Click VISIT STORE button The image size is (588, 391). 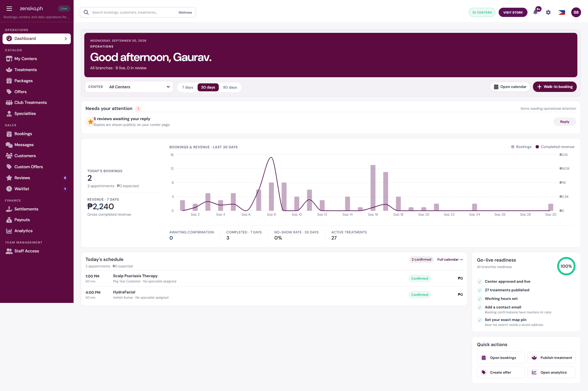[513, 12]
